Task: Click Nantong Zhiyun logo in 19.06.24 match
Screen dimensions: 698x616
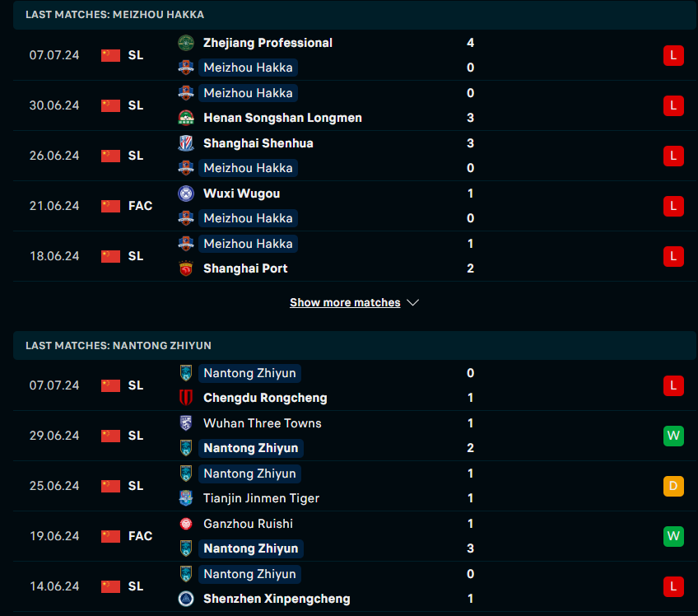Action: tap(186, 549)
